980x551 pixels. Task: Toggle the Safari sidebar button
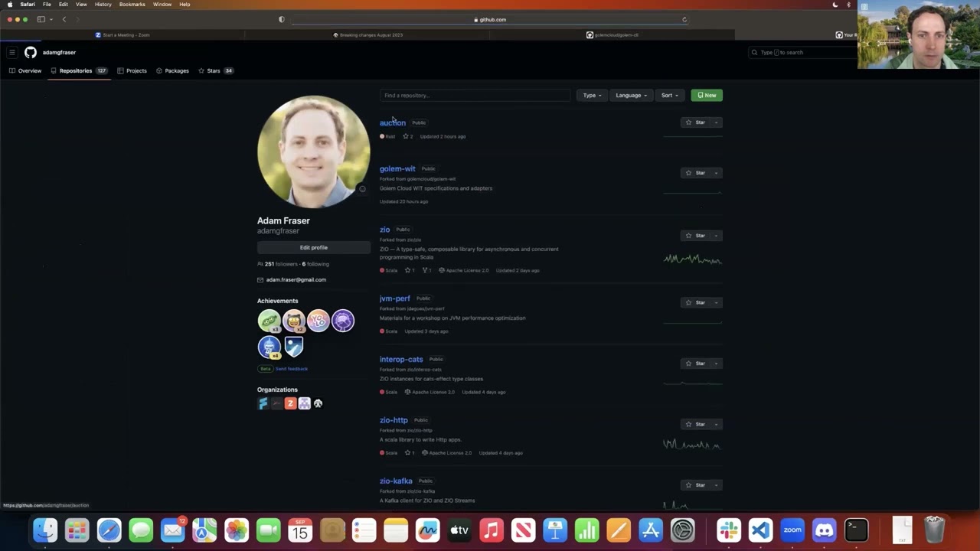point(41,19)
